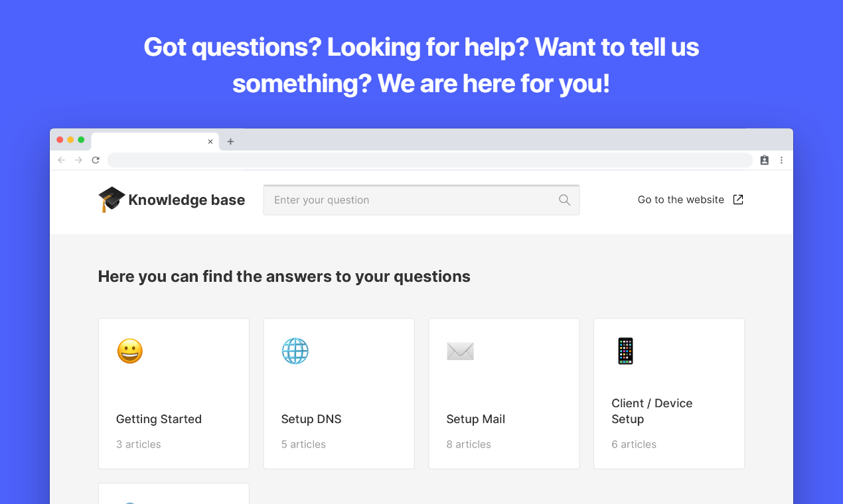Viewport: 843px width, 504px height.
Task: Open the Setup DNS category title
Action: (311, 419)
